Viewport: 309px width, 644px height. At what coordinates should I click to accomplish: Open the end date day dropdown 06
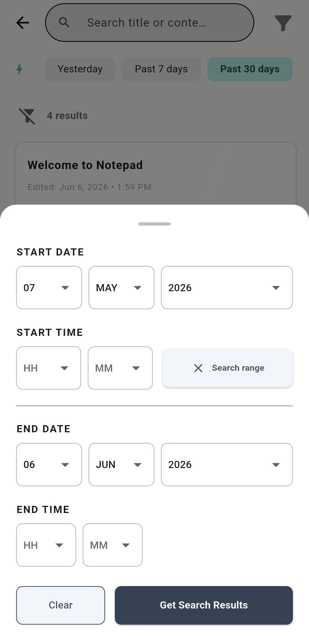coord(49,465)
